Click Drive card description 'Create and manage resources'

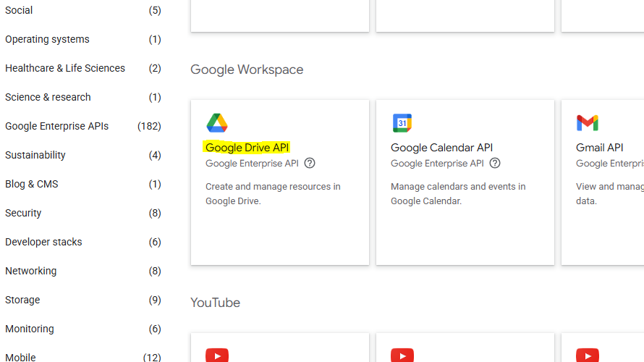(273, 193)
